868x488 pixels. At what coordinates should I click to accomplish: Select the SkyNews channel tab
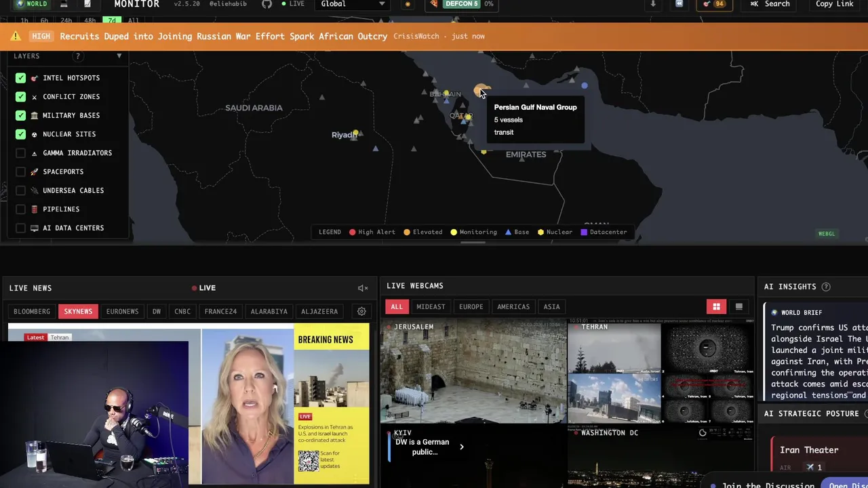pos(78,311)
